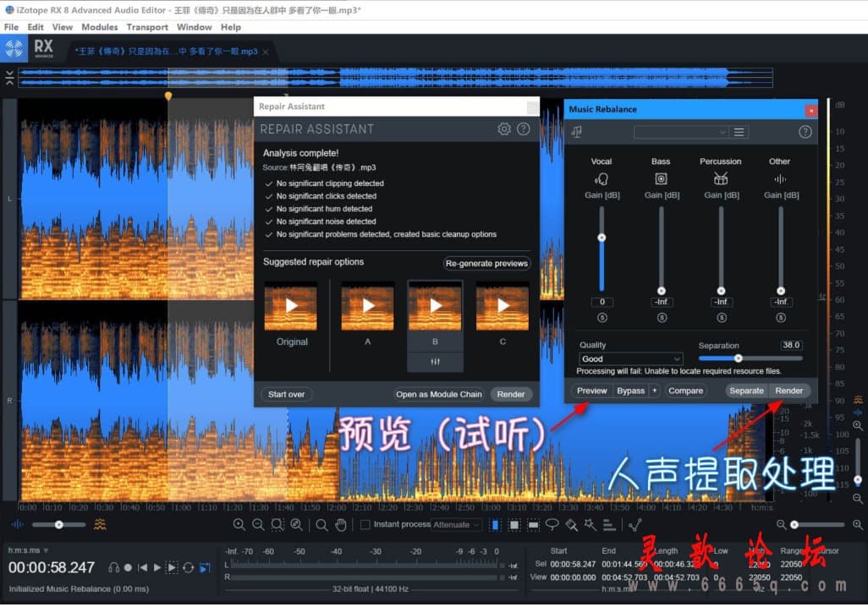Image resolution: width=868 pixels, height=607 pixels.
Task: Click the Separation value field 38.0
Action: [791, 345]
